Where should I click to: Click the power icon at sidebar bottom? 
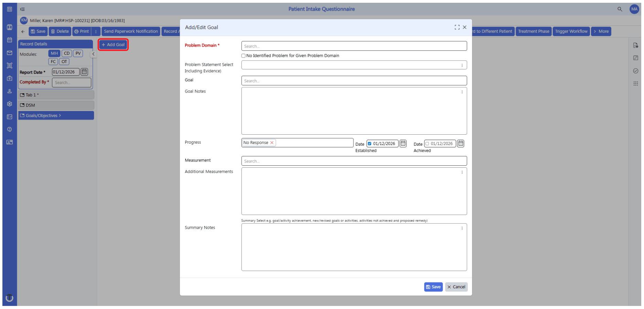10,298
